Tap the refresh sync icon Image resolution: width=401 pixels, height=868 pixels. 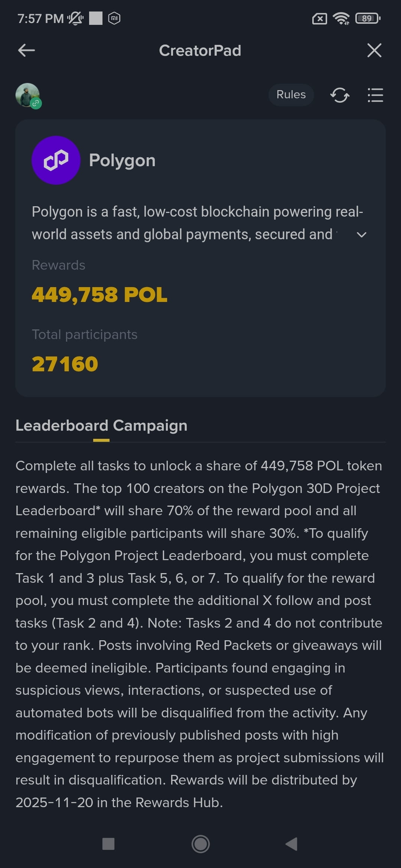click(x=340, y=95)
